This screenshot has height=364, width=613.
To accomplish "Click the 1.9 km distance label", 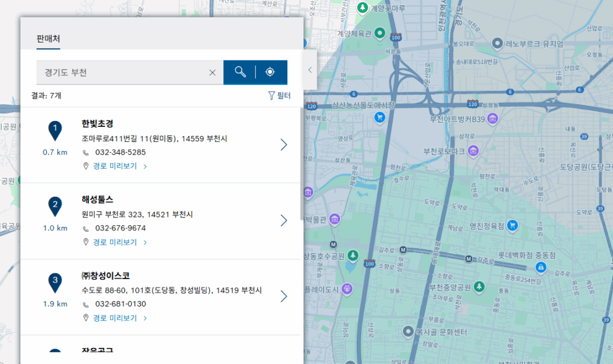I will pyautogui.click(x=55, y=304).
